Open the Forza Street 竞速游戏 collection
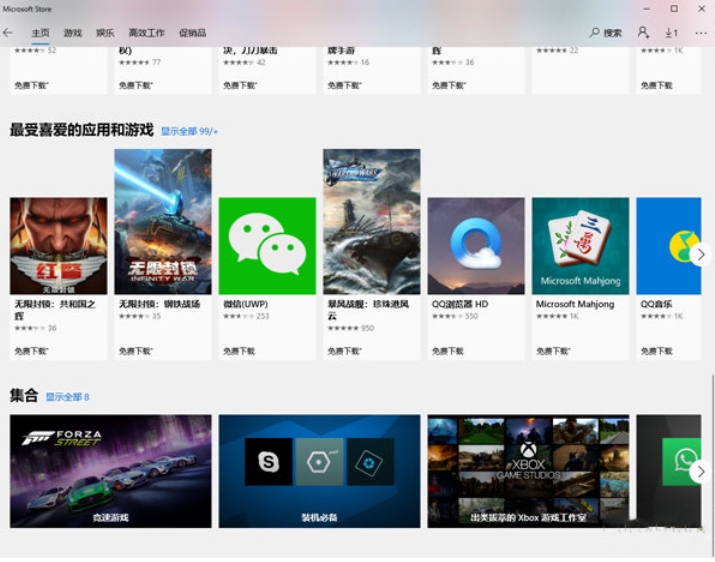The width and height of the screenshot is (715, 562). 111,471
